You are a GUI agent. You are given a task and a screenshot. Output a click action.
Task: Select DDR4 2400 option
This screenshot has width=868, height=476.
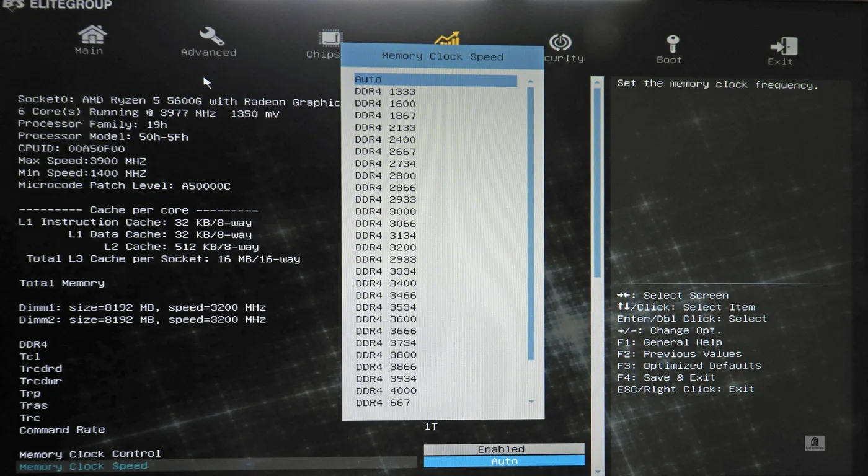coord(385,139)
